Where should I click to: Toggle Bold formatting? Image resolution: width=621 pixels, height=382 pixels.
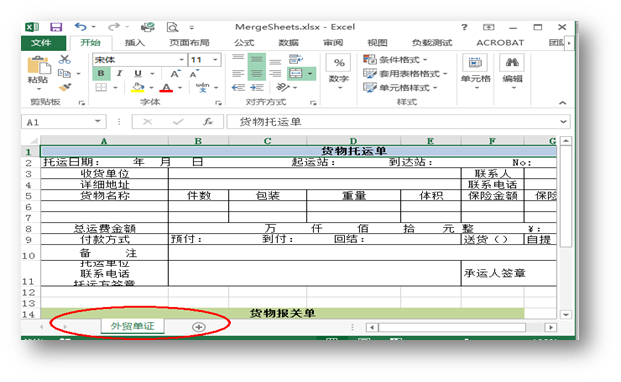point(101,73)
